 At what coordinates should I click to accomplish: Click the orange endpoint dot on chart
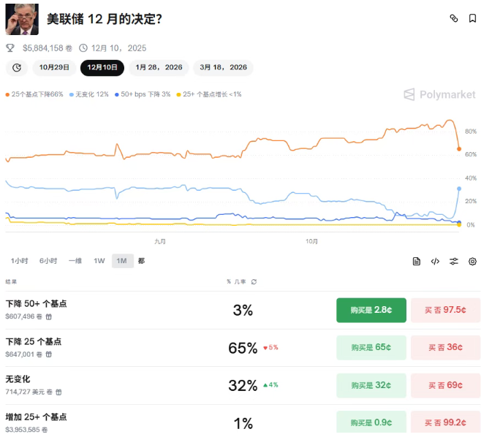[458, 149]
